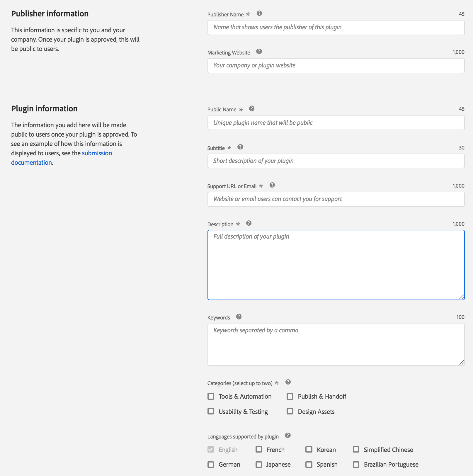
Task: Show the help tooltip for Subtitle
Action: point(240,147)
